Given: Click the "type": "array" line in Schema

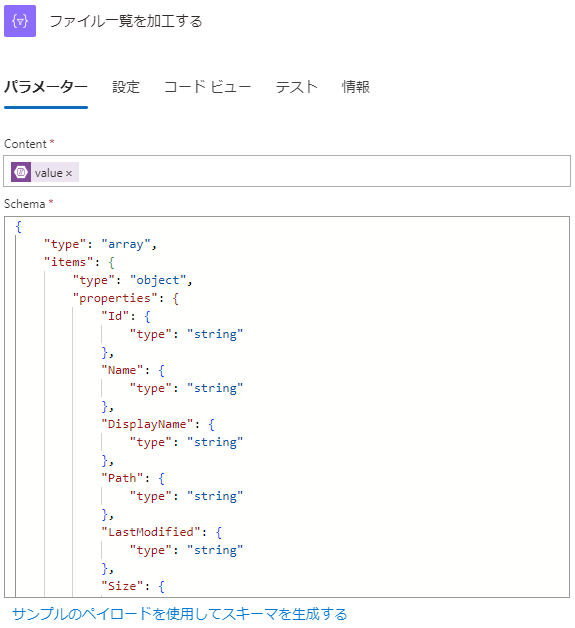Looking at the screenshot, I should click(100, 244).
